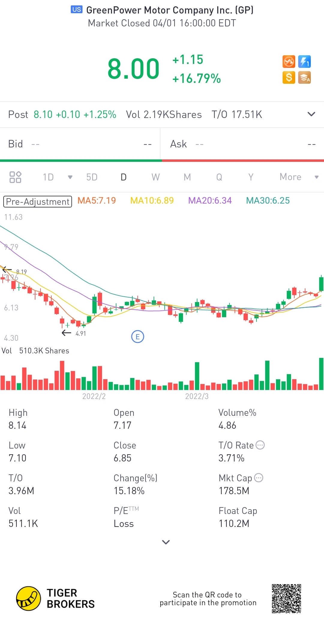Tap the orange crossed-arrow trading restriction icon
This screenshot has width=324, height=644.
coord(289,62)
